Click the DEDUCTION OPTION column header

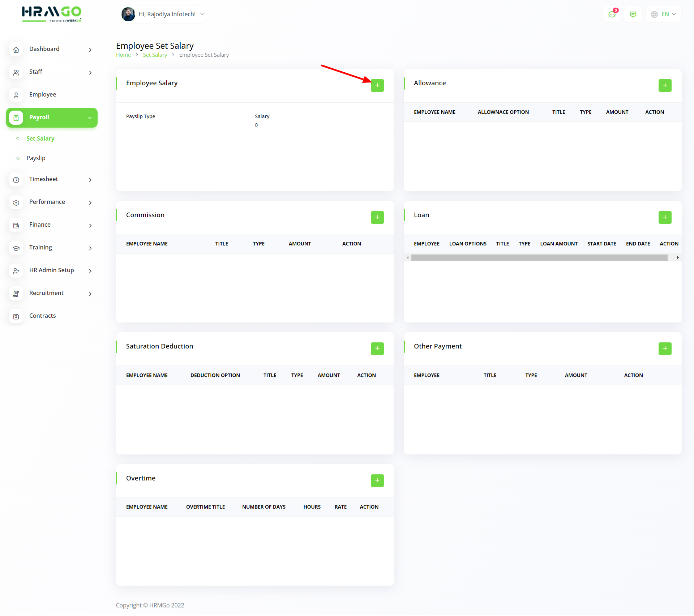[x=215, y=375]
